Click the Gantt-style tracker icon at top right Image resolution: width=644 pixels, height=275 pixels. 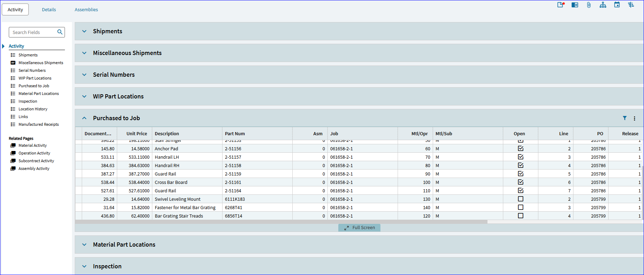click(631, 5)
